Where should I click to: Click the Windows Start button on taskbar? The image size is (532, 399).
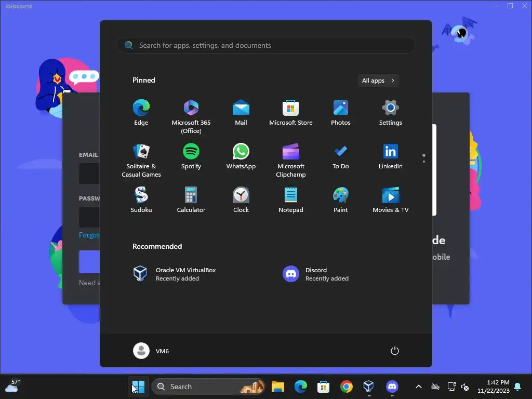138,387
